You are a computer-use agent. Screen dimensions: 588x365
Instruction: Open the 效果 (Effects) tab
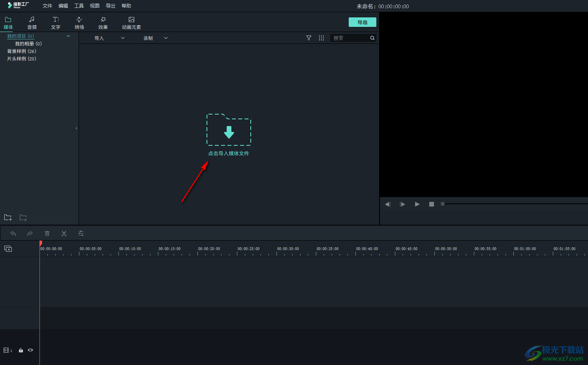click(103, 23)
